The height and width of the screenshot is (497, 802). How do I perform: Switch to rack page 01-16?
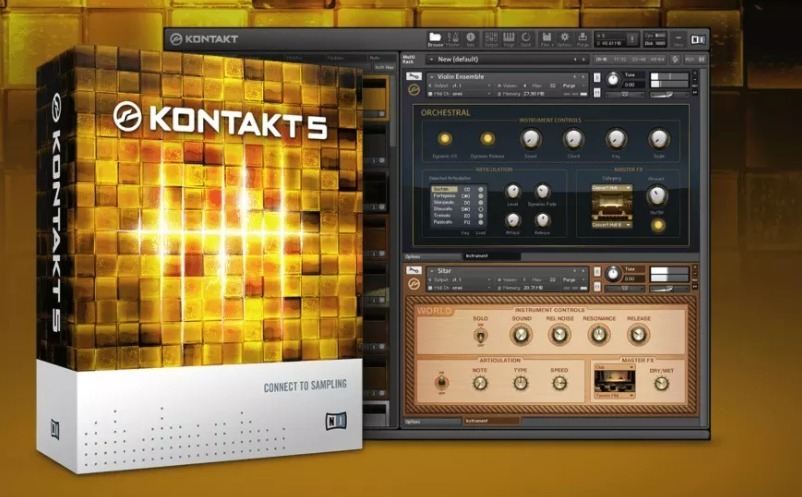601,59
